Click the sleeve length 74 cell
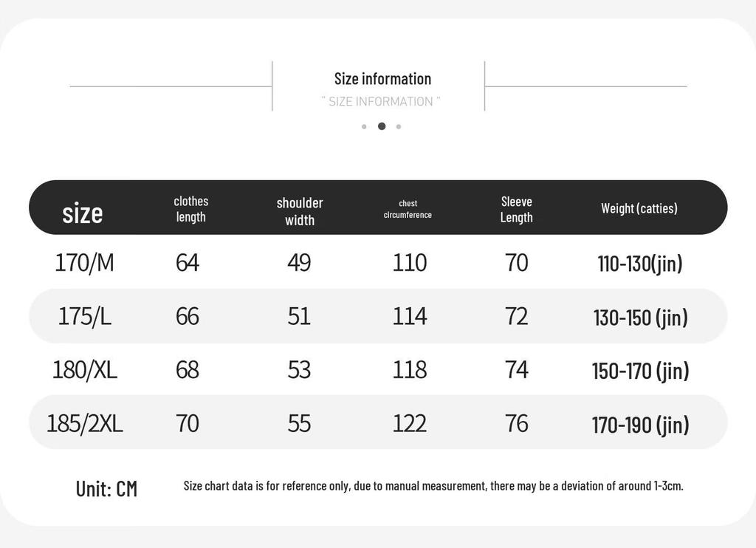The height and width of the screenshot is (548, 756). coord(516,370)
